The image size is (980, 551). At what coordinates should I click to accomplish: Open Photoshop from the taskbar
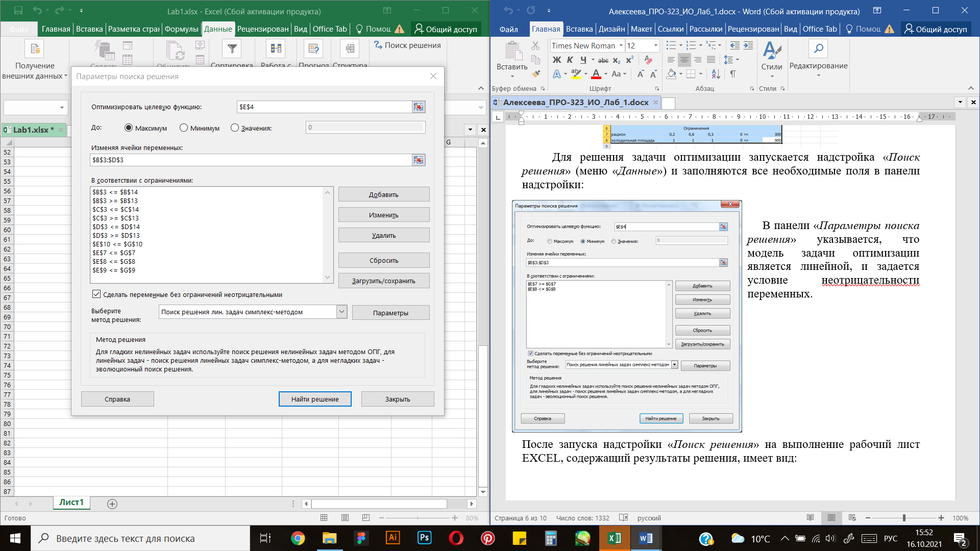point(424,538)
